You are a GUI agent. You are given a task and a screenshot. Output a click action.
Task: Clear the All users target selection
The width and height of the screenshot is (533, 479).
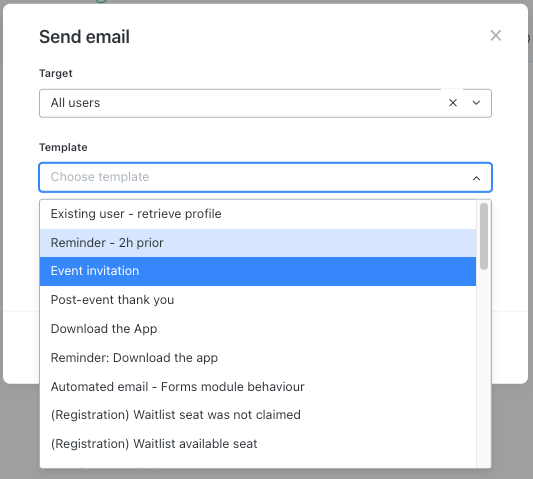point(453,103)
